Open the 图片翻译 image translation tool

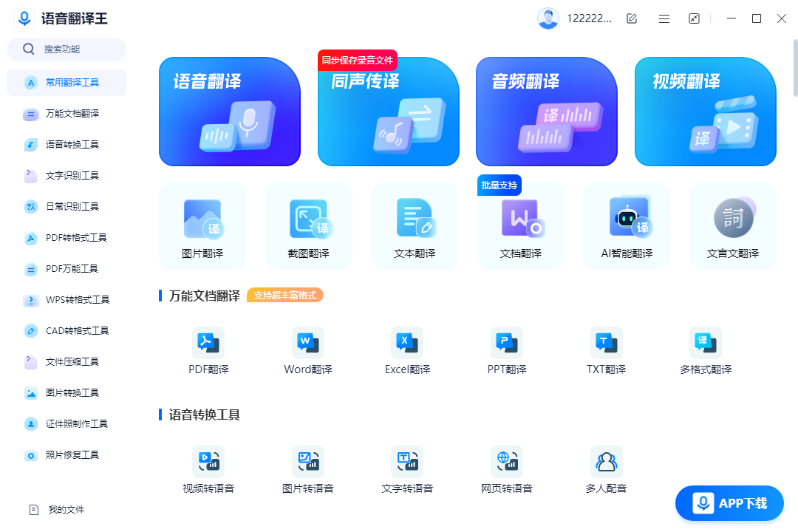point(202,225)
